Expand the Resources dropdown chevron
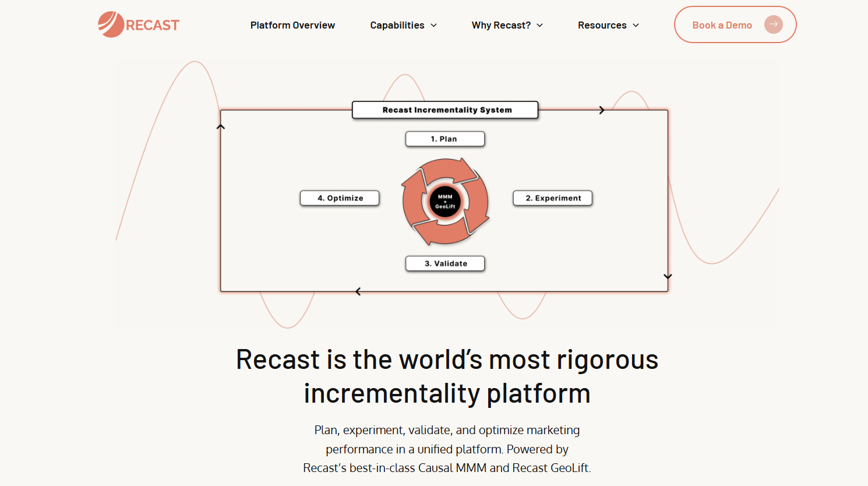868x486 pixels. pos(636,25)
